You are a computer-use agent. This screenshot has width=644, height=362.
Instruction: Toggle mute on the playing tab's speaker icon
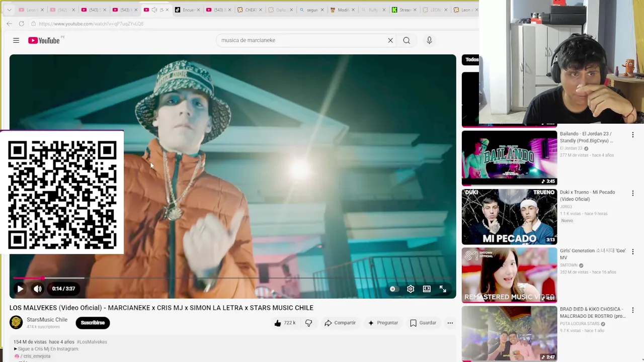[x=154, y=10]
